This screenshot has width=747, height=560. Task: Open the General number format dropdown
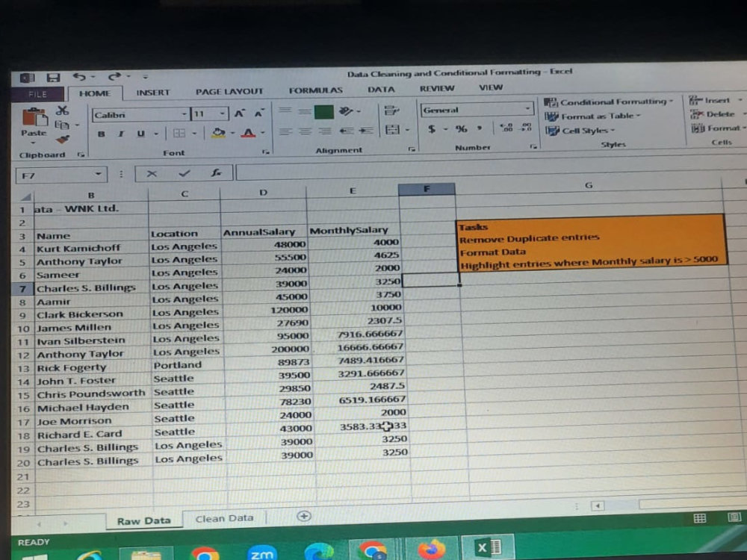527,108
